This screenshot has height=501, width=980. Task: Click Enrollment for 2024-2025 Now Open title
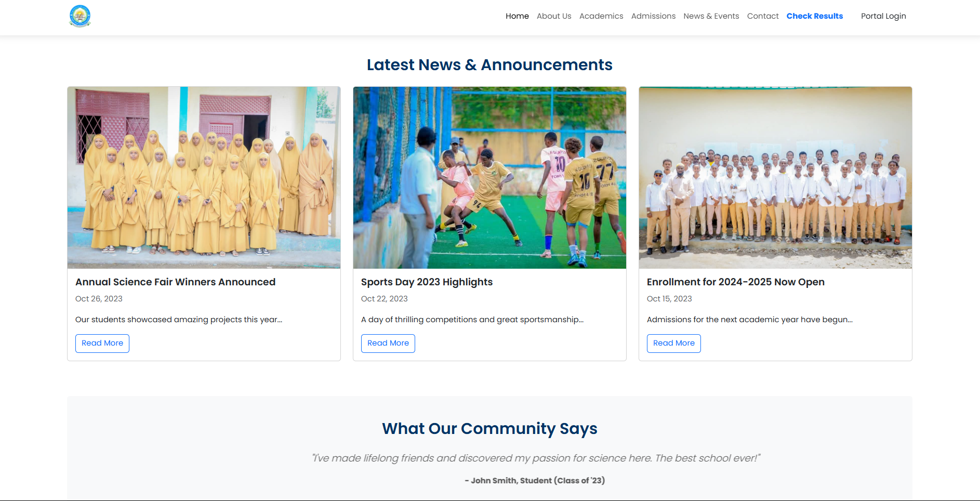(735, 282)
